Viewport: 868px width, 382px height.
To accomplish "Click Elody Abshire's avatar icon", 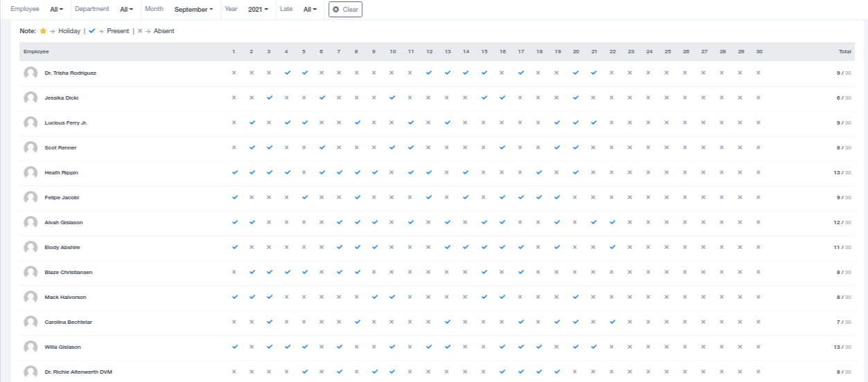I will (x=30, y=248).
